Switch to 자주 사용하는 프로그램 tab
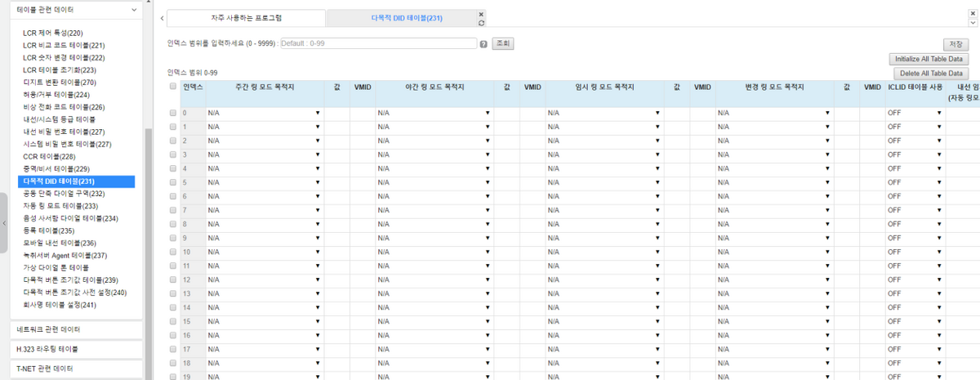The height and width of the screenshot is (380, 980). pos(246,18)
